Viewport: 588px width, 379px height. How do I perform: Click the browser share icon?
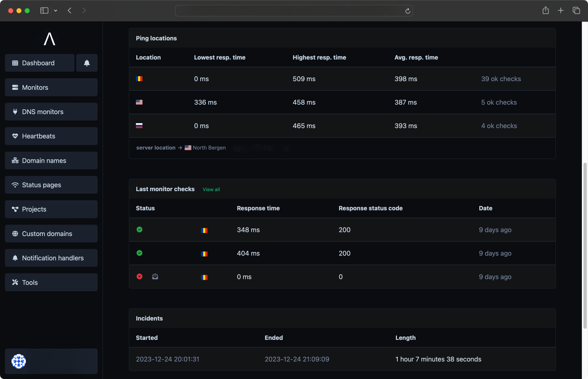coord(546,11)
